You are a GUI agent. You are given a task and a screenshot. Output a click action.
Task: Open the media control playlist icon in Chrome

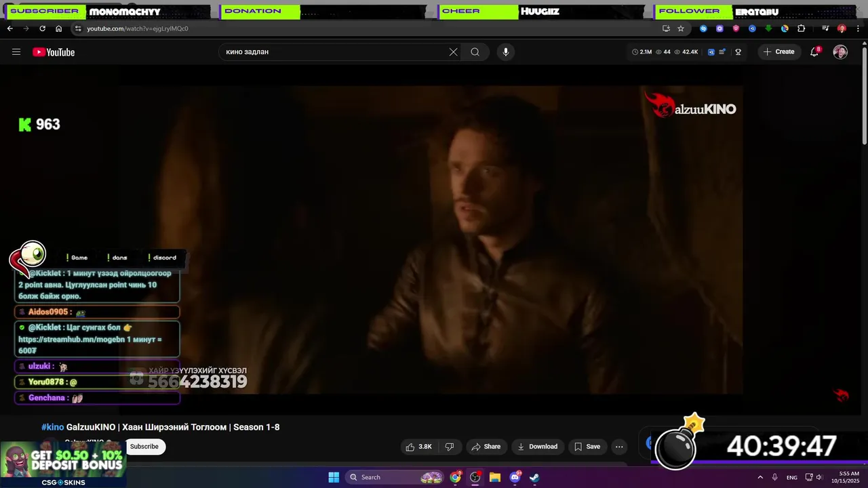[x=825, y=28]
